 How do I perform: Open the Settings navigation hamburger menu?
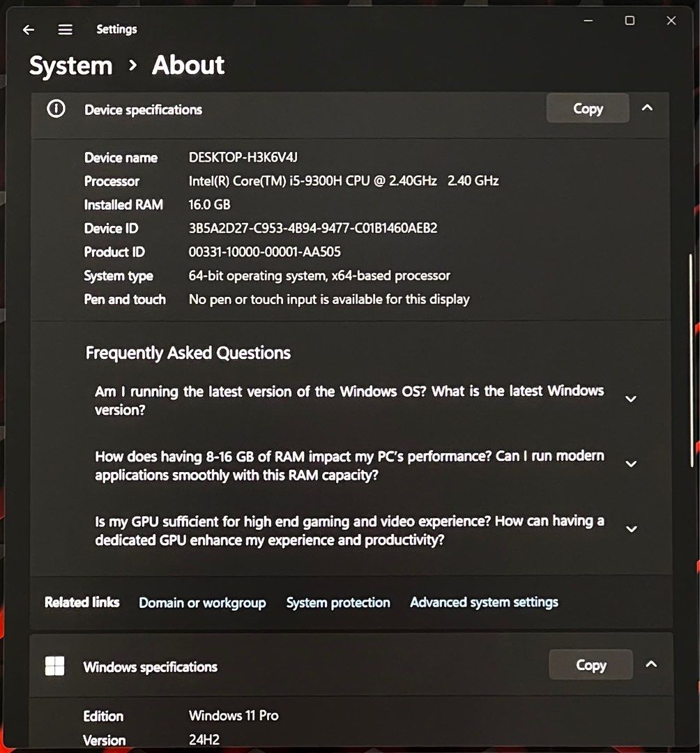pos(65,29)
